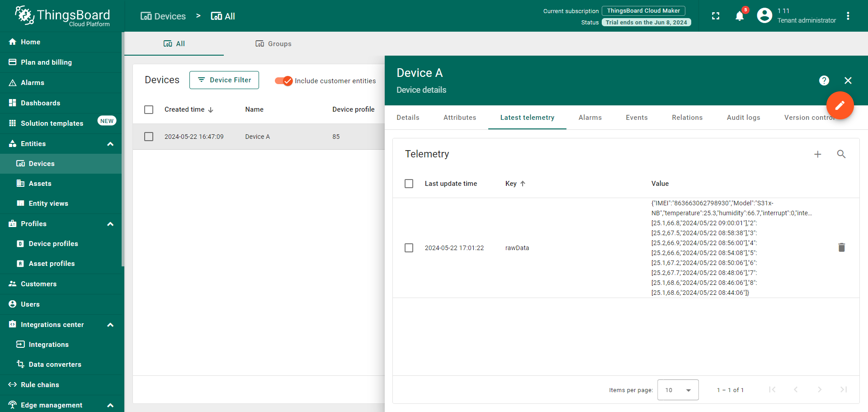The width and height of the screenshot is (868, 412).
Task: Sort by Last update time
Action: click(x=451, y=184)
